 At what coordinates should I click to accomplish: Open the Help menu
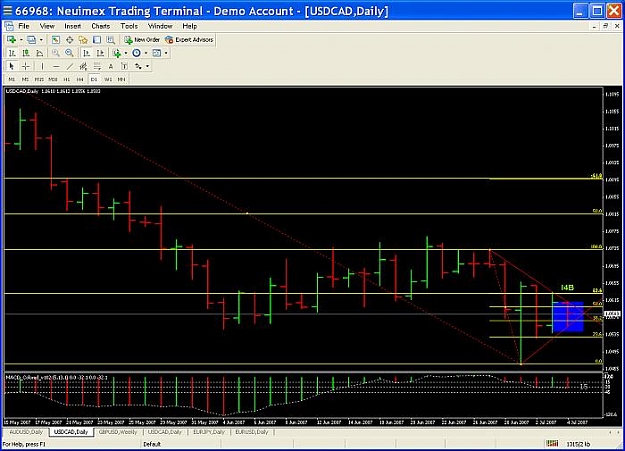click(190, 26)
